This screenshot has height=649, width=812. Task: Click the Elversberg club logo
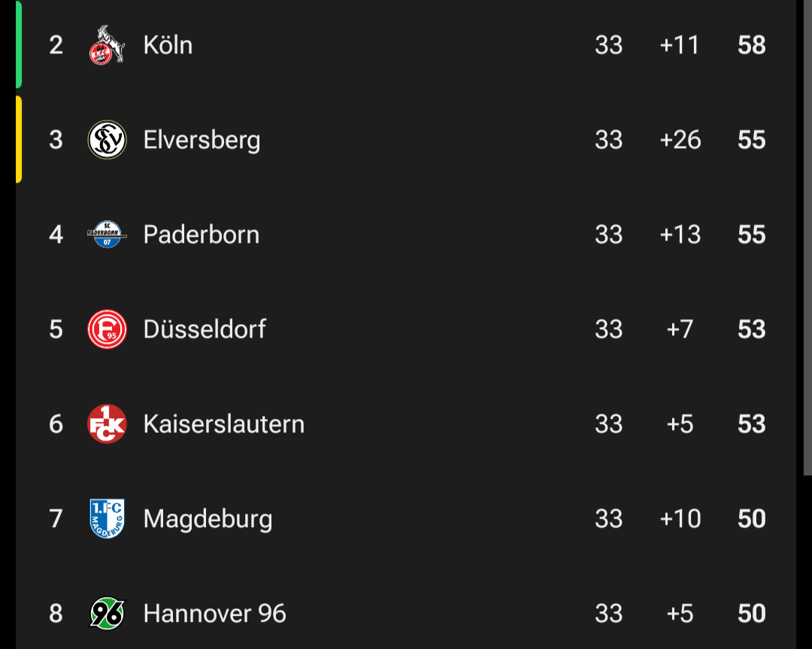tap(108, 140)
